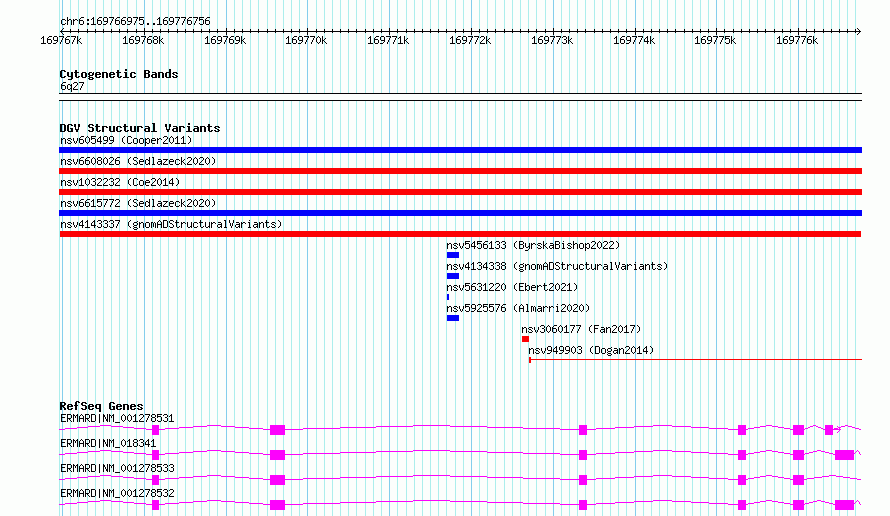Click the 169771k ruler tick label

coord(388,40)
